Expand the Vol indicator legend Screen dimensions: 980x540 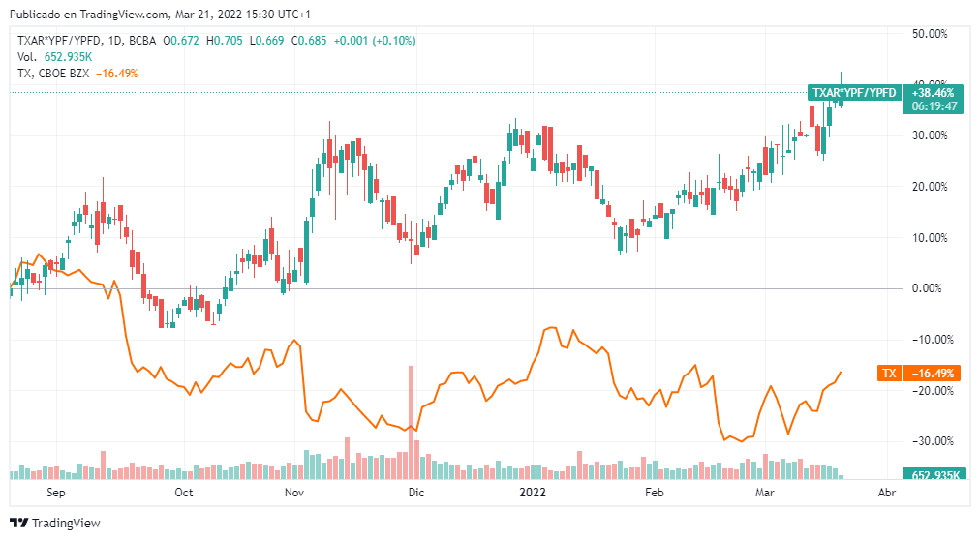26,57
